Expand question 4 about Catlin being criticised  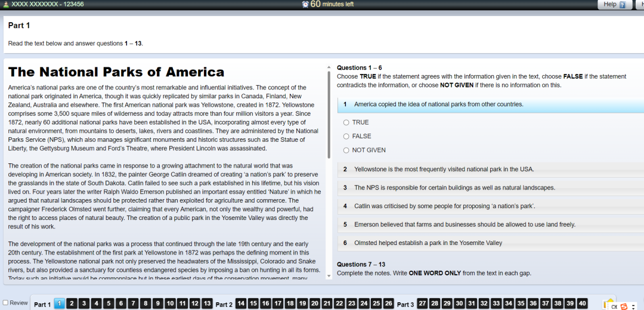tap(490, 206)
